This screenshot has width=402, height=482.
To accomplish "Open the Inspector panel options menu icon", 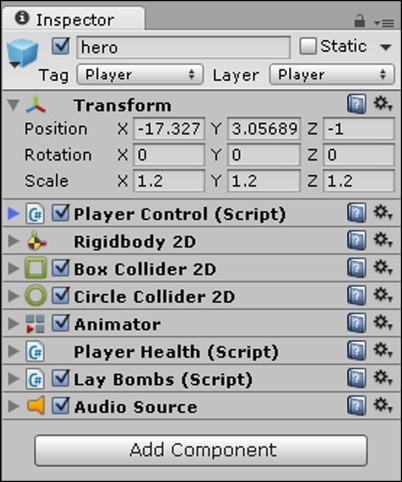I will point(384,23).
